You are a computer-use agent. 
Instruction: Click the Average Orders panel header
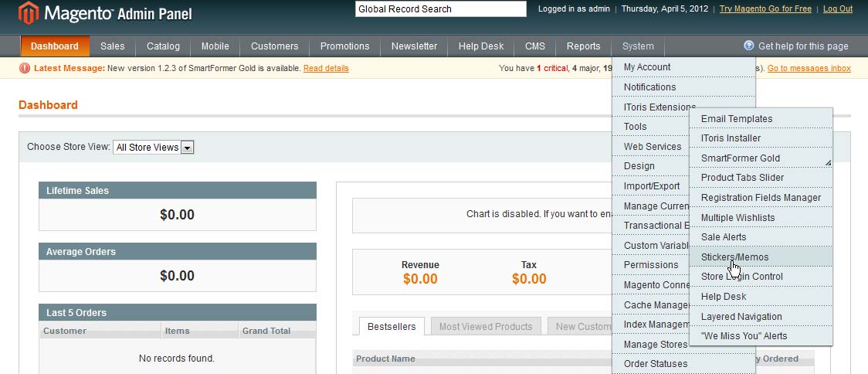click(178, 251)
